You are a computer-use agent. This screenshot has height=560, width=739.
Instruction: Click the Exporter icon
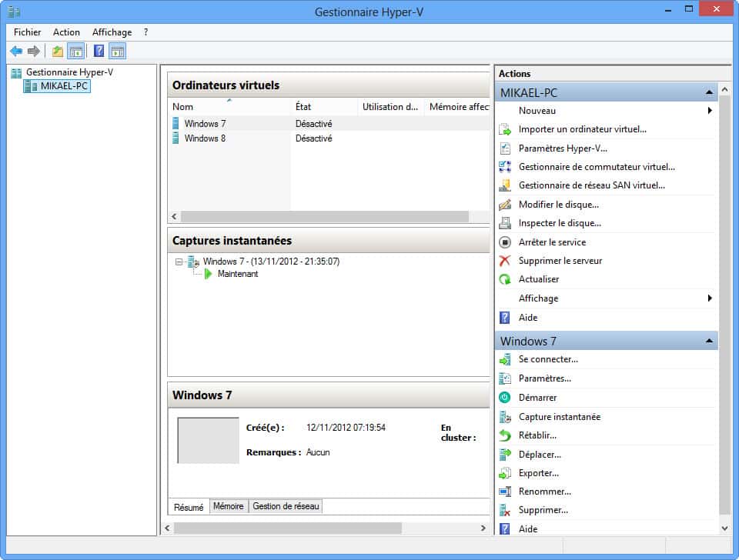[x=505, y=473]
